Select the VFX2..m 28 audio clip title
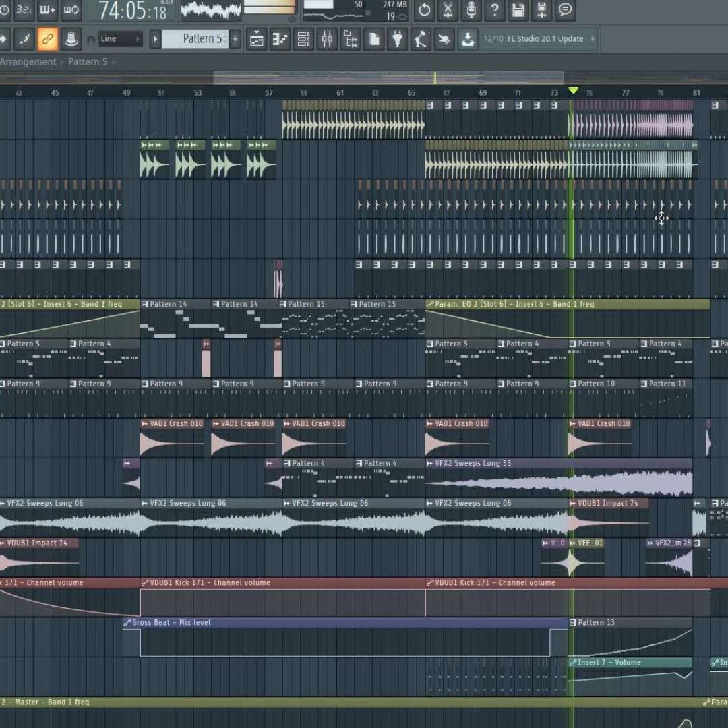728x728 pixels. 673,543
